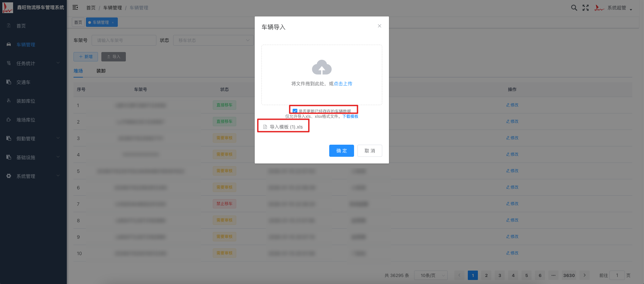The image size is (644, 284).
Task: Open the 系统超管 user dropdown
Action: [613, 8]
